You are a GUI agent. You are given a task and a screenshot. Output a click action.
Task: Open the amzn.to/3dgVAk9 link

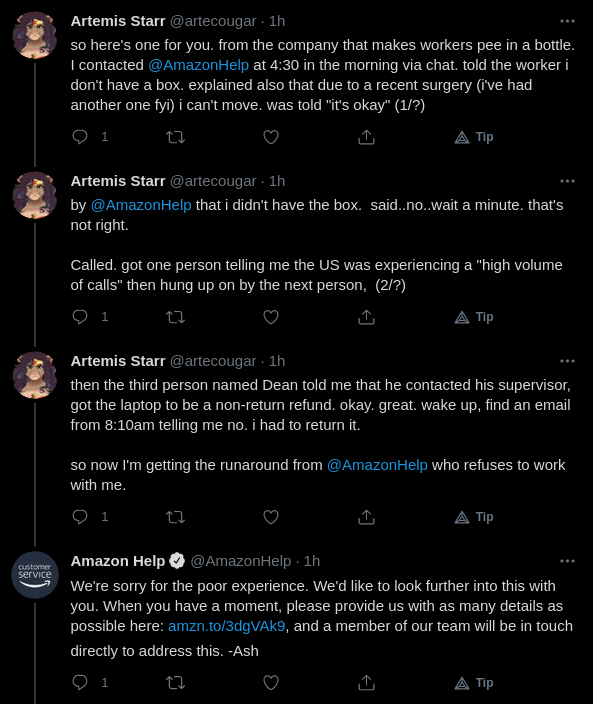tap(226, 626)
